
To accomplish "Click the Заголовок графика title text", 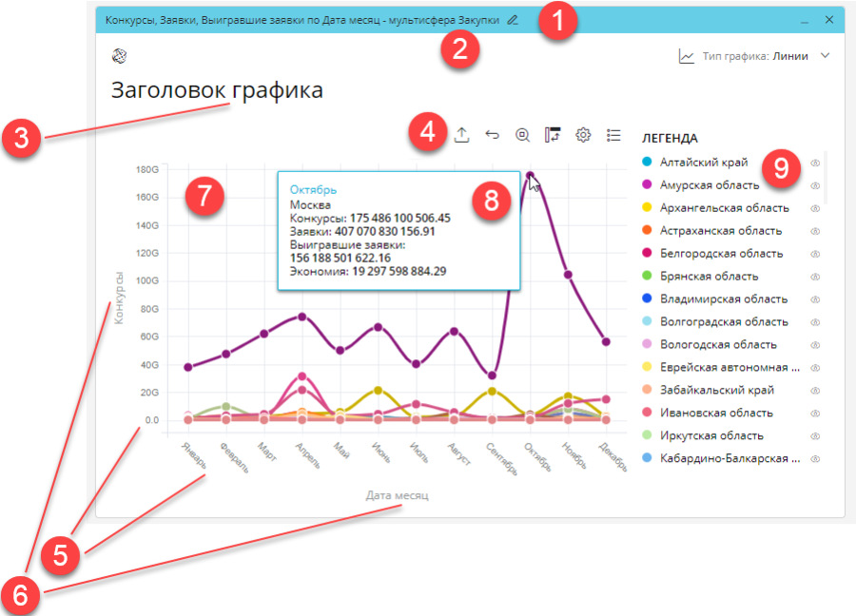I will tap(218, 90).
